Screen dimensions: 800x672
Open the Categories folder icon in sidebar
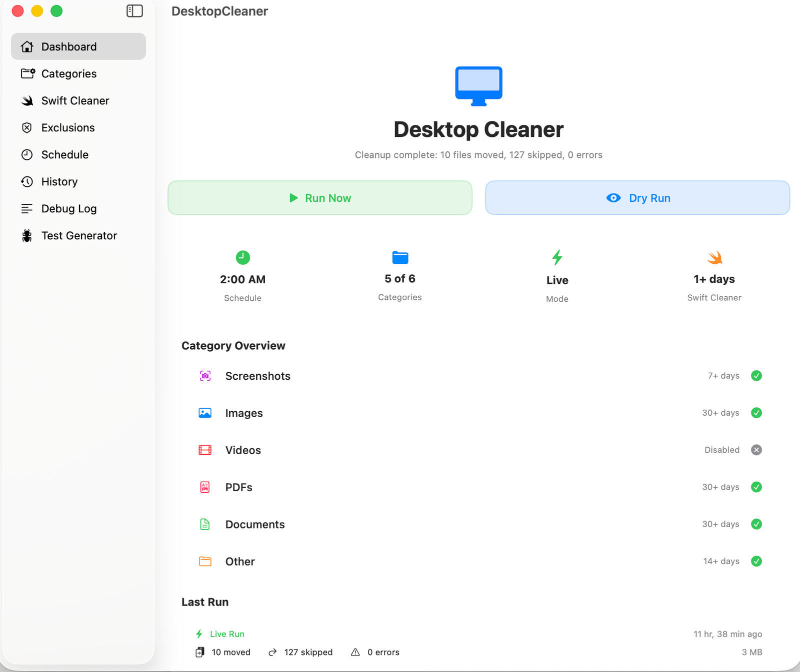(27, 73)
